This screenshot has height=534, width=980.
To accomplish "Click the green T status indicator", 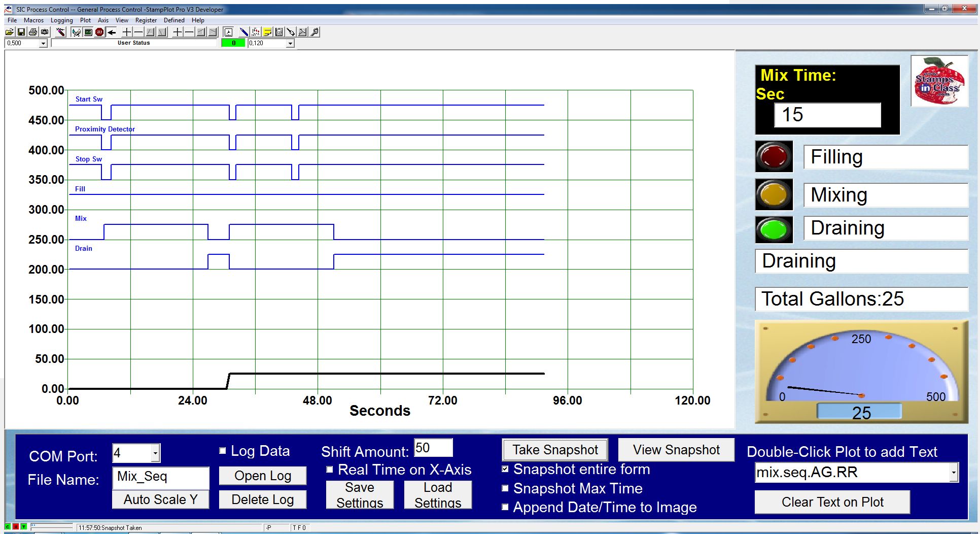I will coord(24,527).
